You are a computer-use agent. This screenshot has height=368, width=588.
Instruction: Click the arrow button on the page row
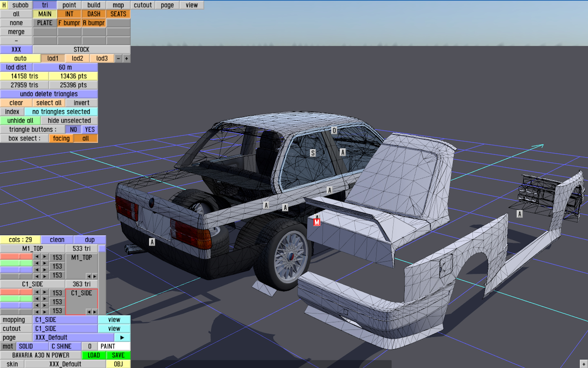(x=122, y=337)
